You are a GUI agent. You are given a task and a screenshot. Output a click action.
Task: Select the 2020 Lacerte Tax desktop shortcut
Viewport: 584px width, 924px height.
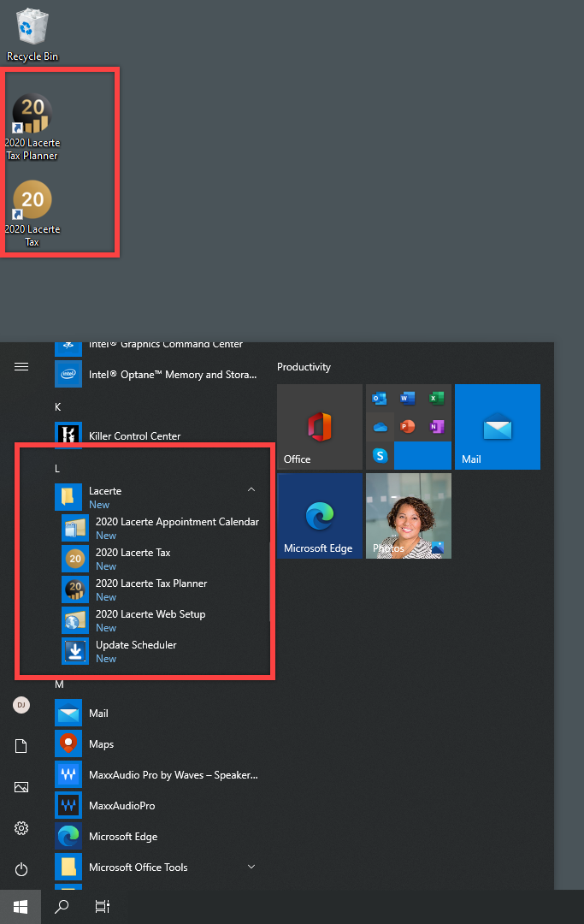(32, 213)
